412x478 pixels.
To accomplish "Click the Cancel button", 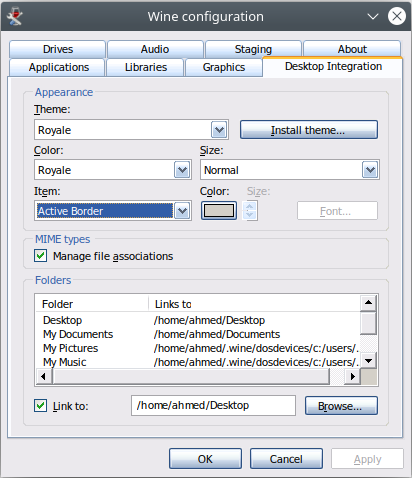I will click(286, 459).
